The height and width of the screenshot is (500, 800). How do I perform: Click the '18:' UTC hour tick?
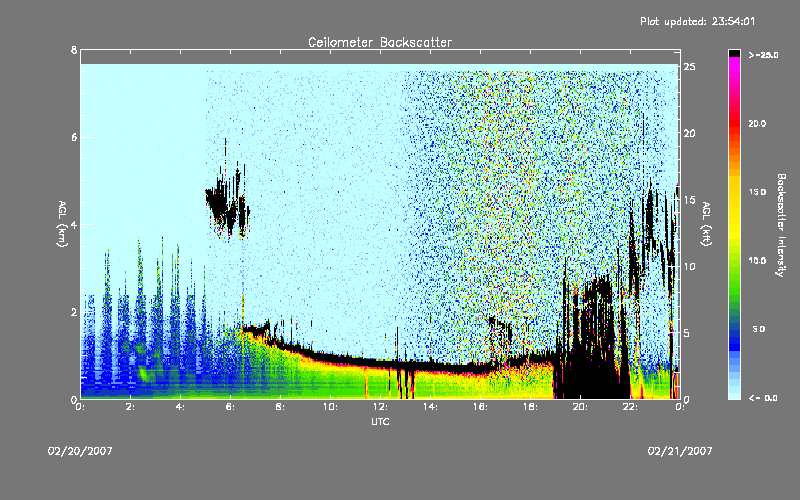click(531, 407)
